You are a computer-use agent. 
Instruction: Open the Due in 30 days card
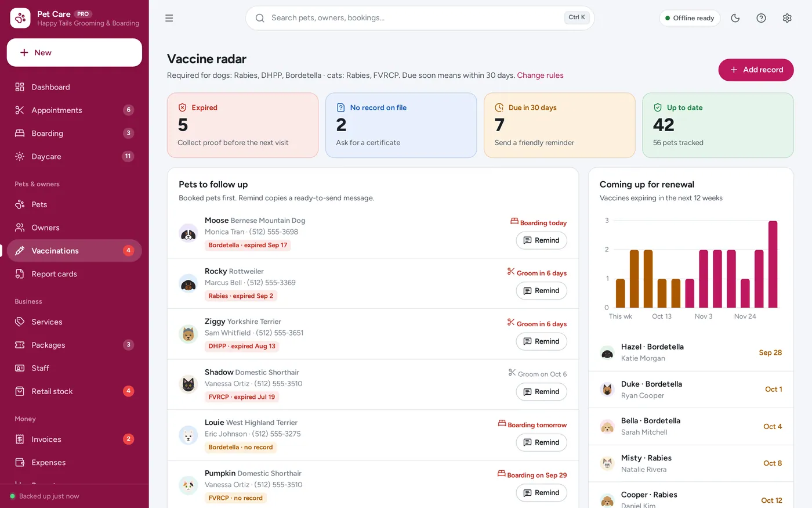[559, 125]
